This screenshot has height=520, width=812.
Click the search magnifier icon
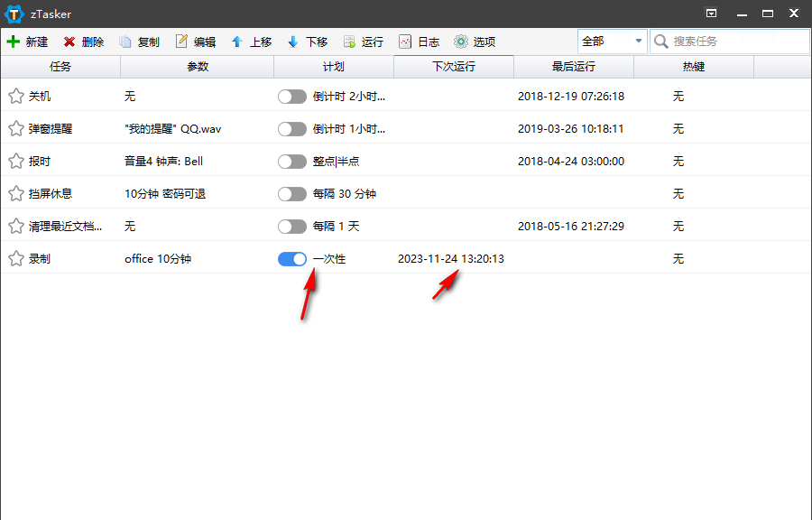click(660, 42)
